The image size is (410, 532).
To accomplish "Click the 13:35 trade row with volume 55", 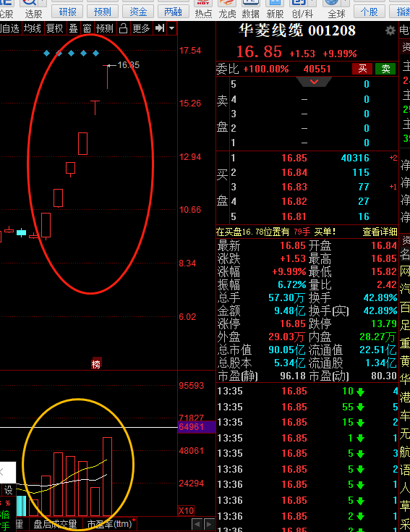I will pyautogui.click(x=307, y=407).
